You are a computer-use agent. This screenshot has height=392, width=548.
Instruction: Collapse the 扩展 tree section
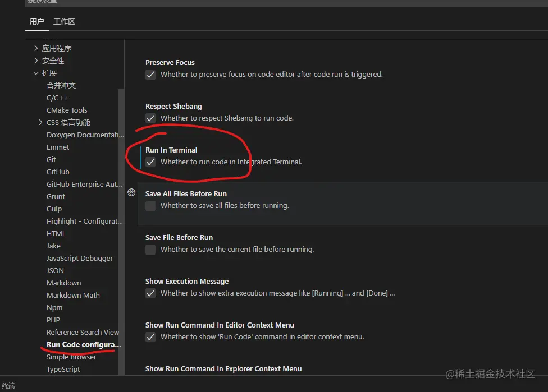(x=36, y=73)
